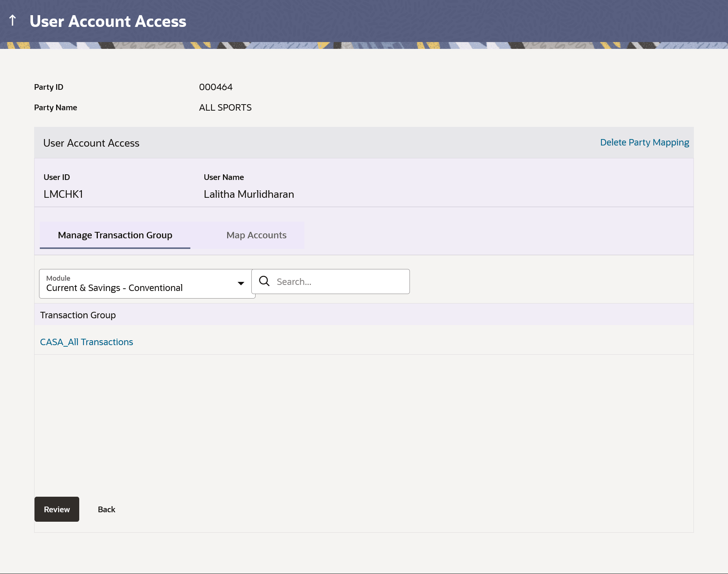Image resolution: width=728 pixels, height=574 pixels.
Task: Click the Party Name field label
Action: pos(56,108)
